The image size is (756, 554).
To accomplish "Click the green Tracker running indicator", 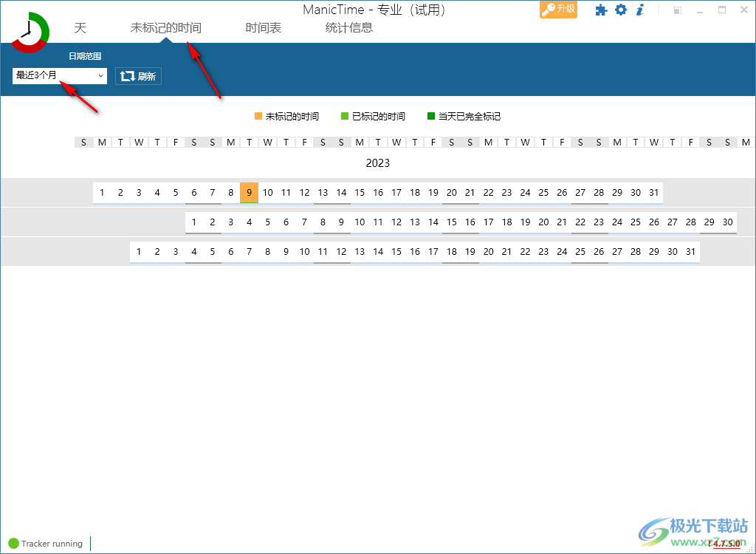I will [x=13, y=544].
